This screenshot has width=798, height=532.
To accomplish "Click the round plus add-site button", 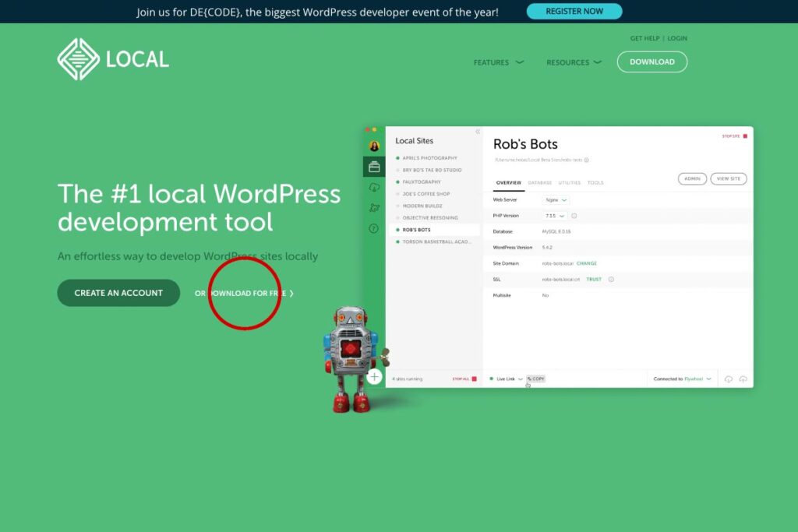I will click(x=374, y=377).
